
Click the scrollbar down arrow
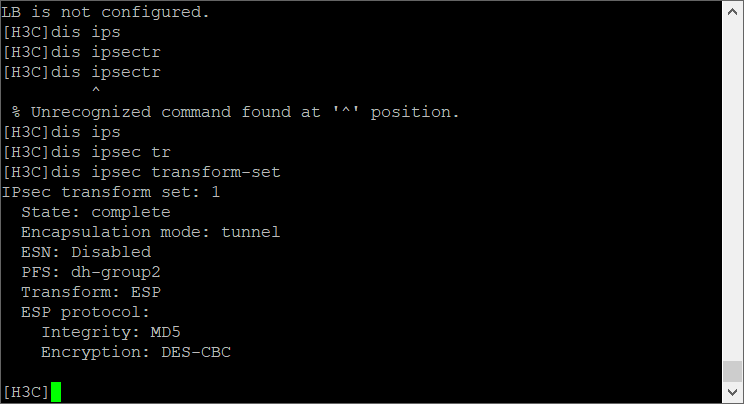(x=732, y=393)
